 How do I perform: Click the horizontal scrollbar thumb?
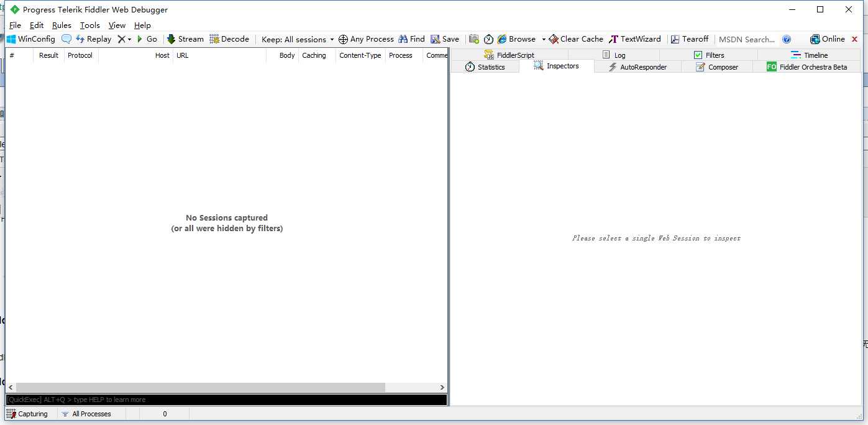click(x=200, y=387)
